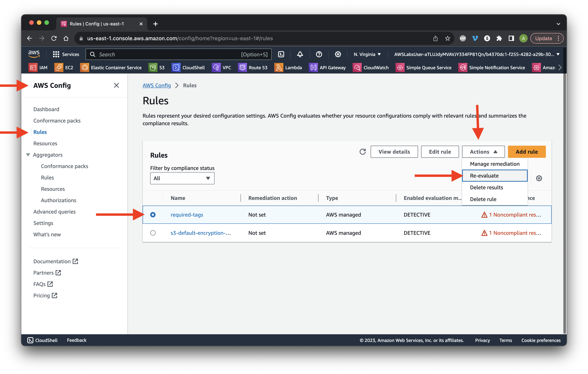The image size is (588, 374).
Task: Open a new browser tab
Action: 155,24
